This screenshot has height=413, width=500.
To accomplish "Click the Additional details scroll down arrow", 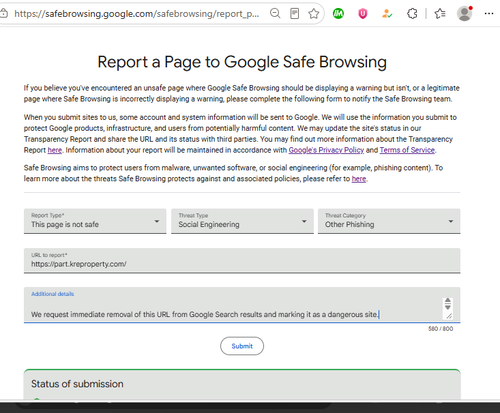I will tap(448, 307).
